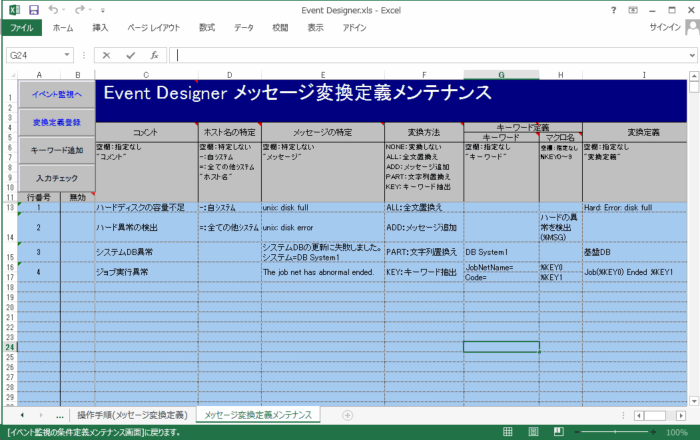Image resolution: width=700 pixels, height=440 pixels.
Task: Click cell with unix: disk error
Action: tap(323, 228)
